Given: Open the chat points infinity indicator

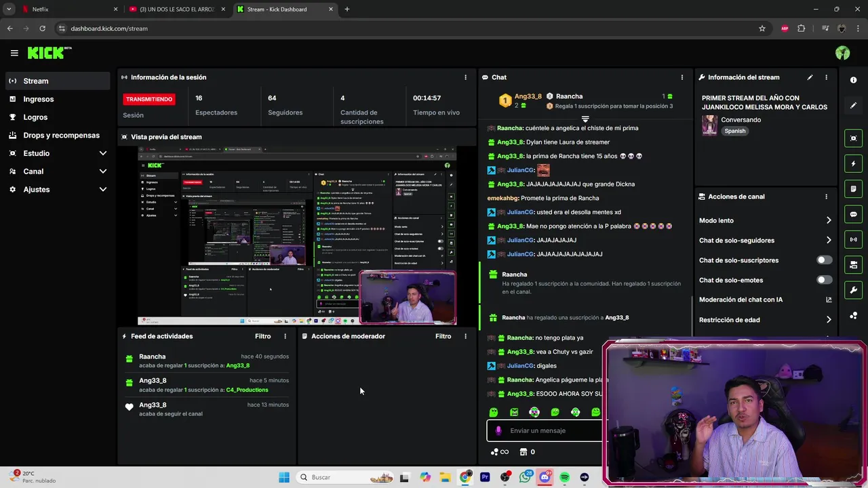Looking at the screenshot, I should [500, 452].
